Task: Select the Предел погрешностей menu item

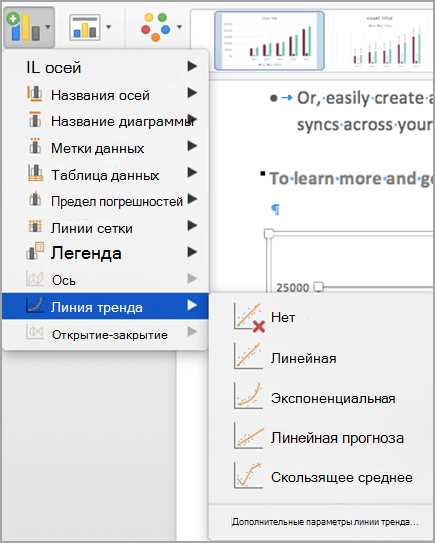Action: (105, 201)
